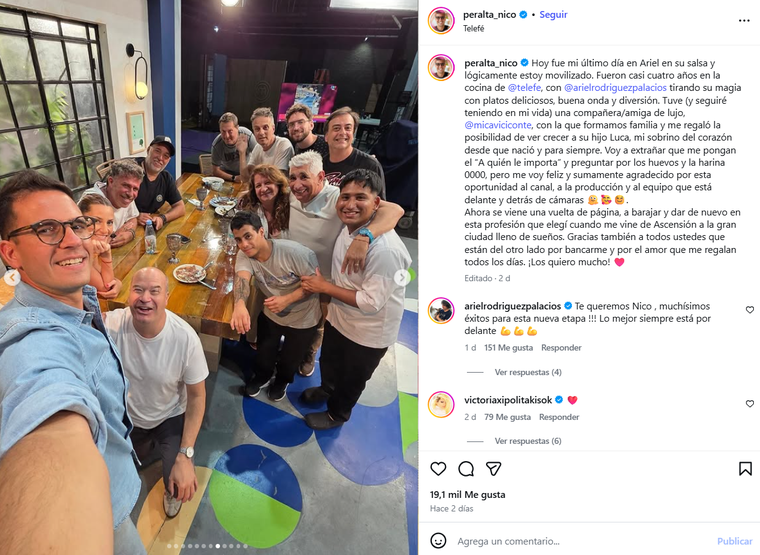Open the @telefe mention link
Viewport: 760px width, 555px height.
pyautogui.click(x=524, y=88)
